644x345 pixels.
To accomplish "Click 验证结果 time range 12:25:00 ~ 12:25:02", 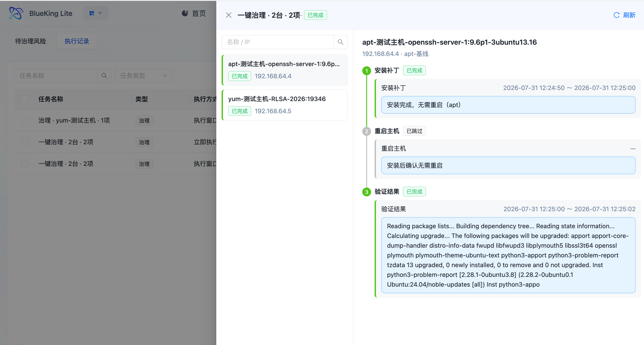I will click(569, 209).
